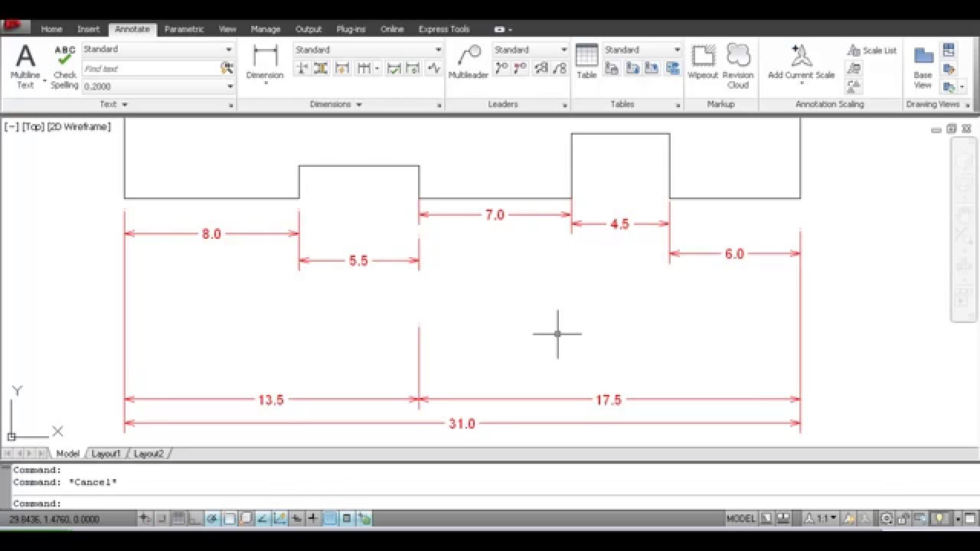Pick the Continue dimension icon
This screenshot has width=980, height=551.
[364, 68]
